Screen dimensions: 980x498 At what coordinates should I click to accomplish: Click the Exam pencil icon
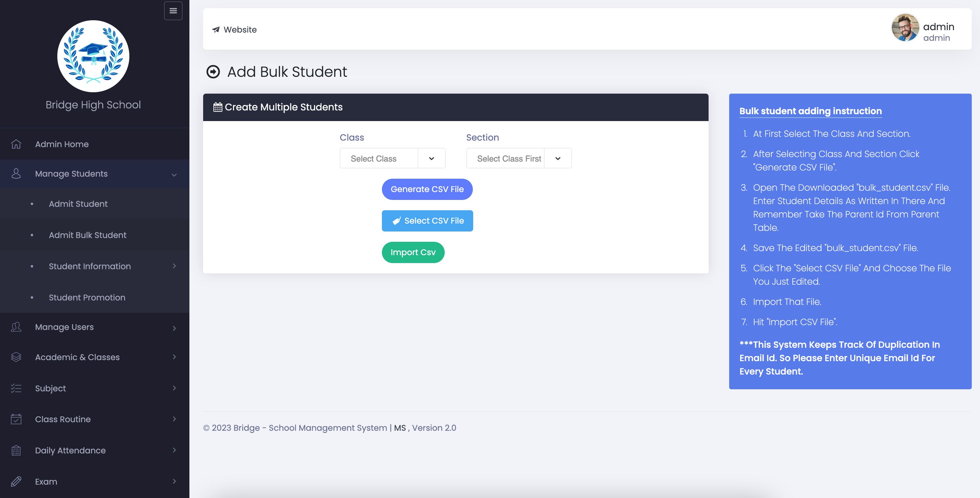16,481
